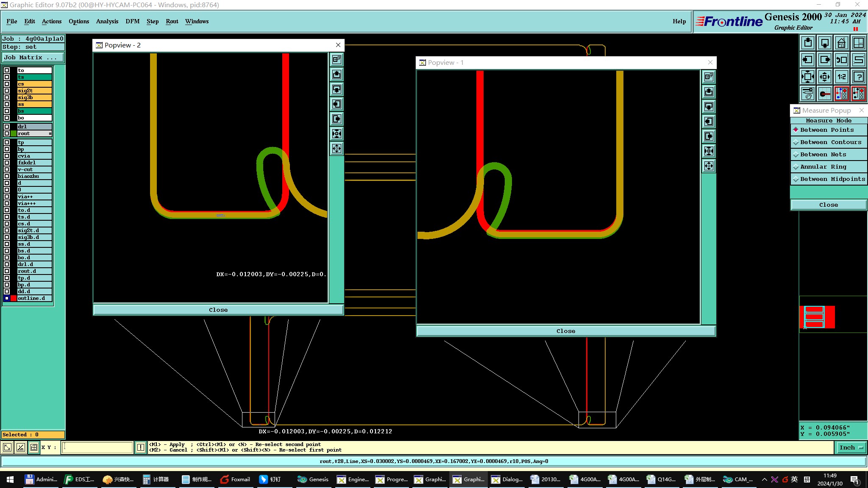This screenshot has width=868, height=488.
Task: Toggle the visibility box of the sig2t layer
Action: [7, 91]
